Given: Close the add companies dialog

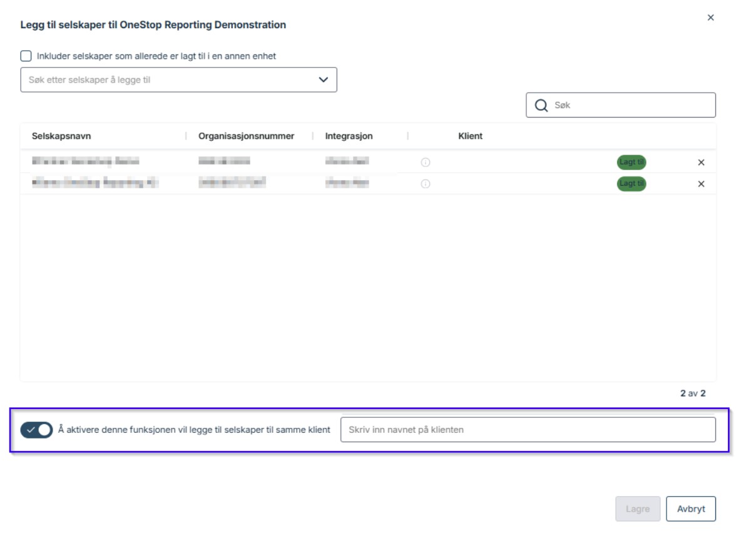Looking at the screenshot, I should [x=710, y=18].
